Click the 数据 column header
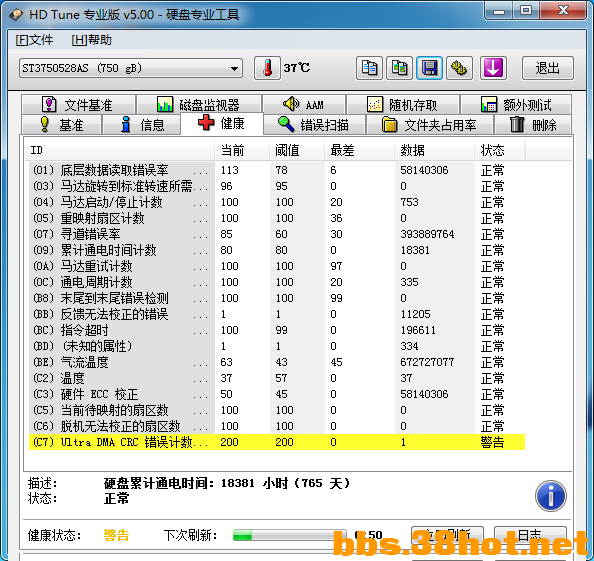594x561 pixels. tap(434, 150)
